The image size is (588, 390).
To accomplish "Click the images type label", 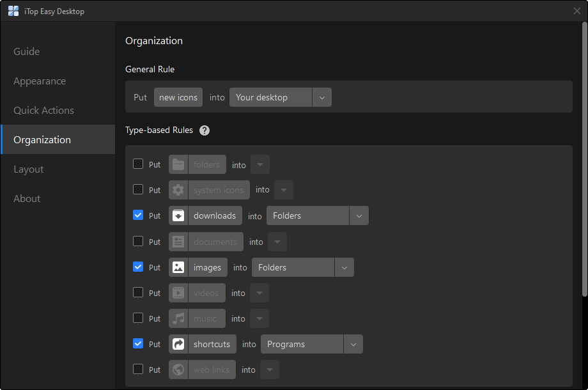I will click(x=207, y=267).
